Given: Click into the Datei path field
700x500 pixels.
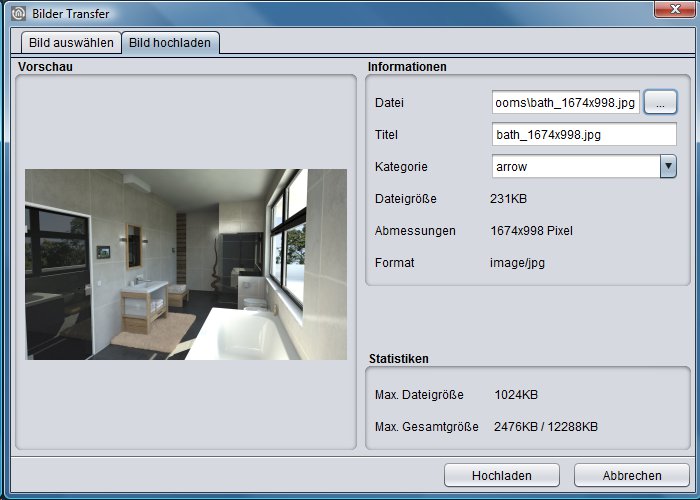Looking at the screenshot, I should pos(566,103).
